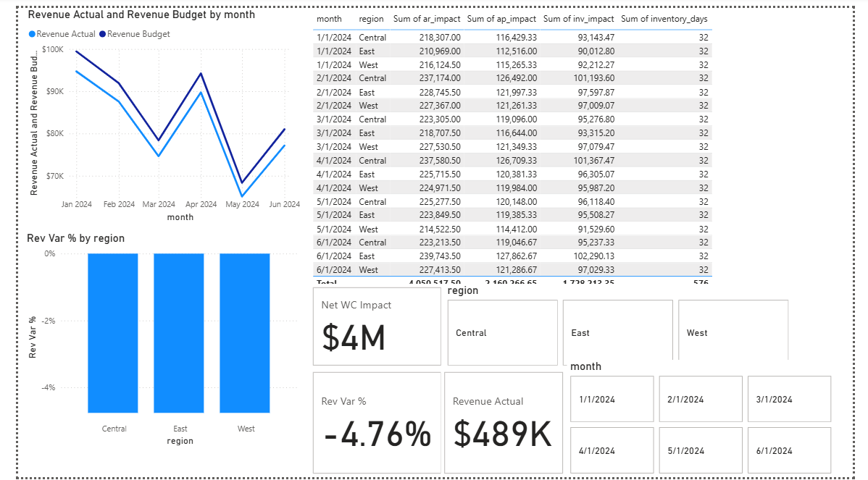
Task: Filter by month 2/1/2024 slicer tile
Action: click(x=701, y=399)
